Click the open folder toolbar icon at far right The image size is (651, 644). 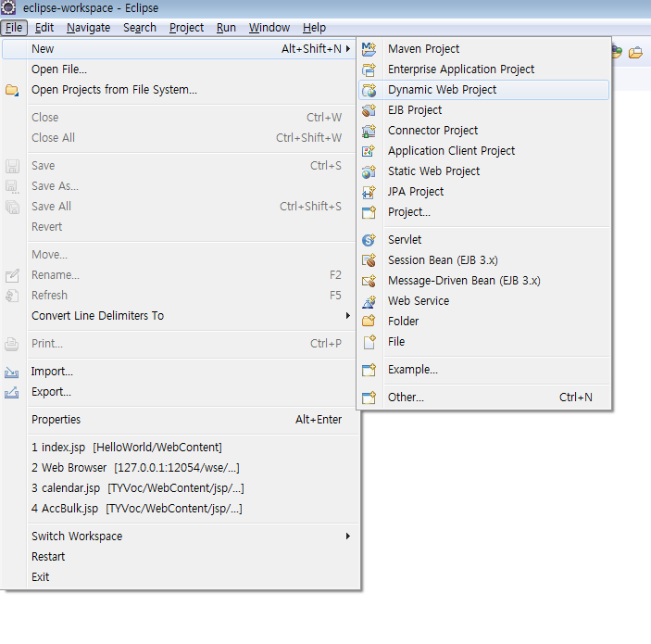(635, 52)
